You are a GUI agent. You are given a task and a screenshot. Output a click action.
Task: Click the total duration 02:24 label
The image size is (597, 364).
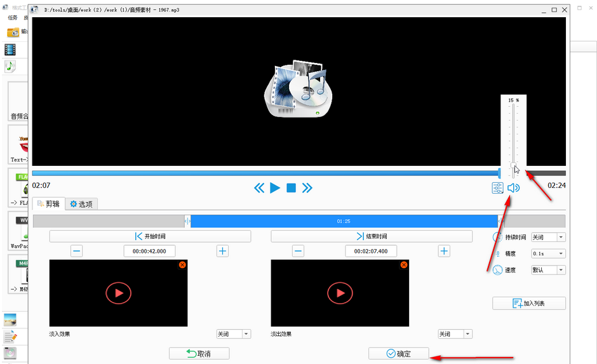click(556, 185)
